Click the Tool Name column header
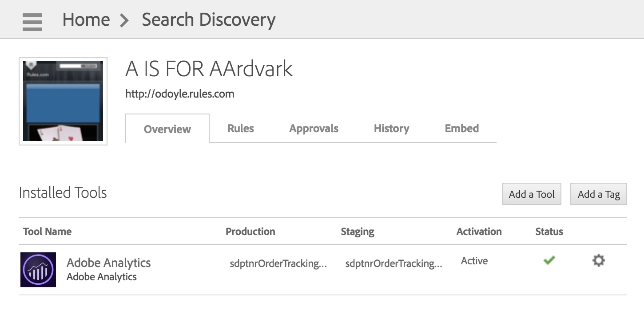644x314 pixels. tap(47, 232)
